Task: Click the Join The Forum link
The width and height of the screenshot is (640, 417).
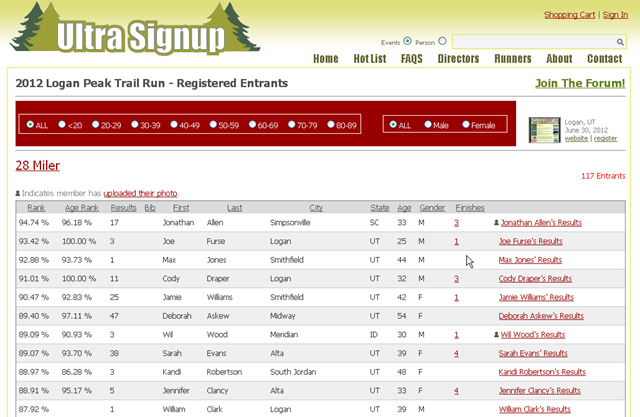Action: point(580,83)
